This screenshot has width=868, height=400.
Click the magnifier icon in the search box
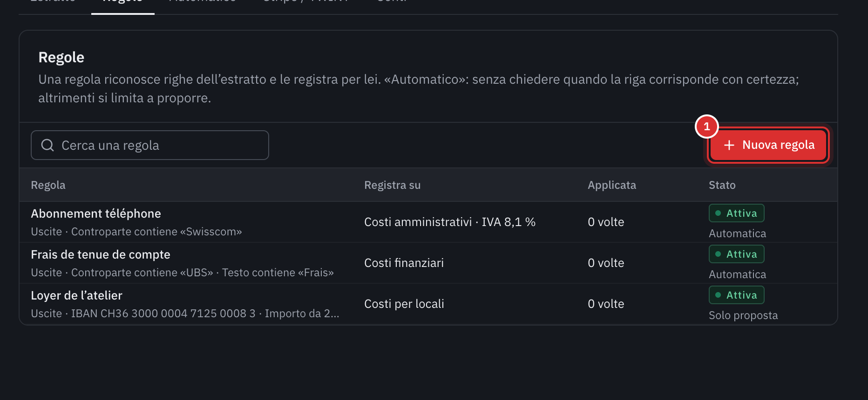click(x=47, y=145)
